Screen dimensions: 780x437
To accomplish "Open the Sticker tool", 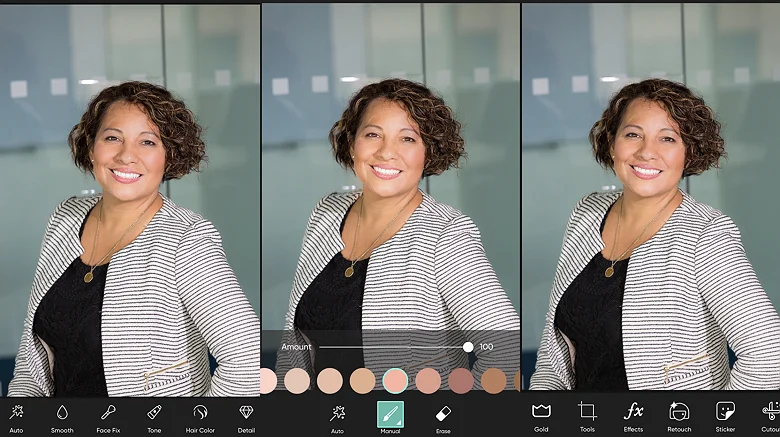I will click(x=725, y=417).
